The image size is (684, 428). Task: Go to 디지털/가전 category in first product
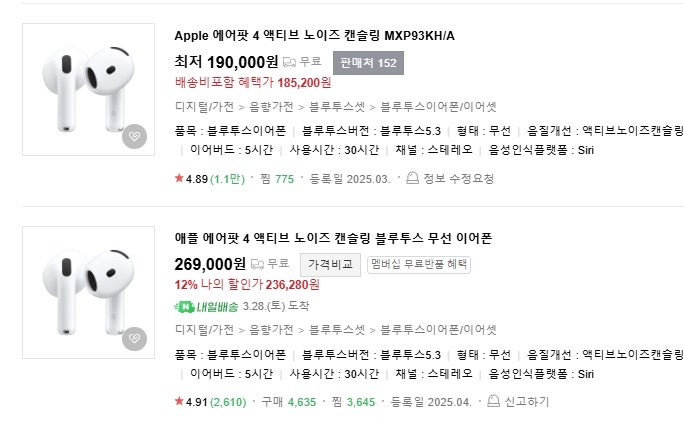pos(204,105)
